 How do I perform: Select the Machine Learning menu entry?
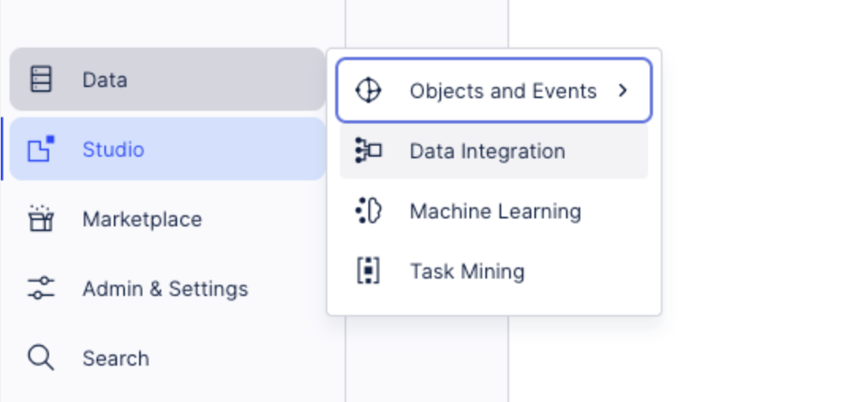495,211
